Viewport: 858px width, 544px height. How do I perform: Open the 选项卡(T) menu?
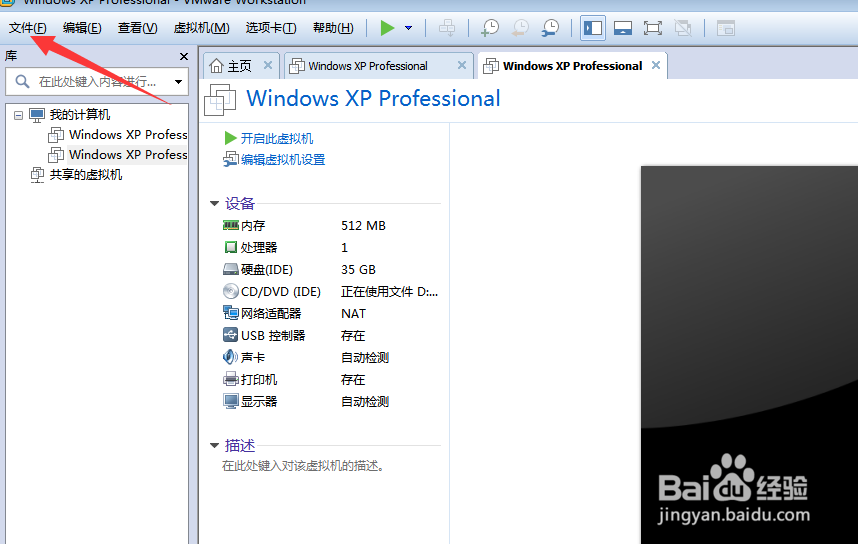pyautogui.click(x=271, y=28)
